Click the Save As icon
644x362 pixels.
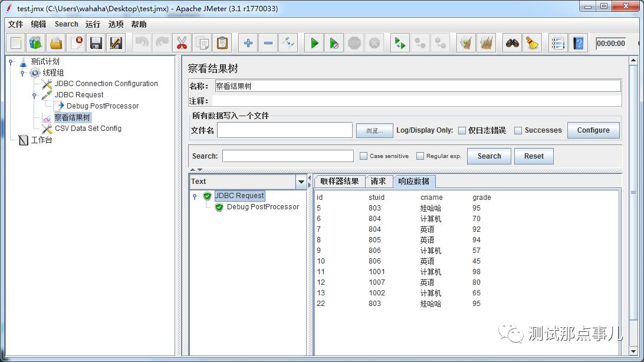pos(116,43)
